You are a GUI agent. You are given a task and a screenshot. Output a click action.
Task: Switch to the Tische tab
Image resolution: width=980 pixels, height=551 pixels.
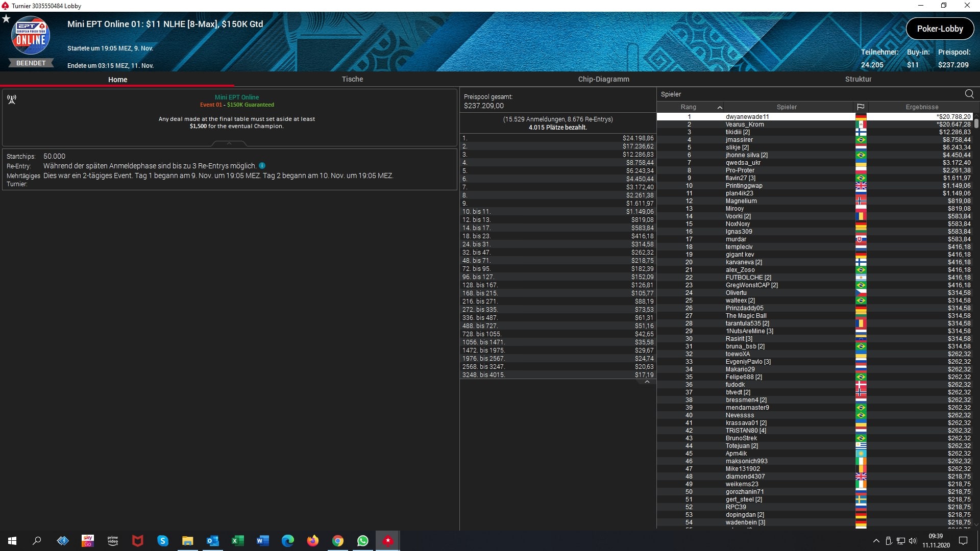[x=352, y=79]
